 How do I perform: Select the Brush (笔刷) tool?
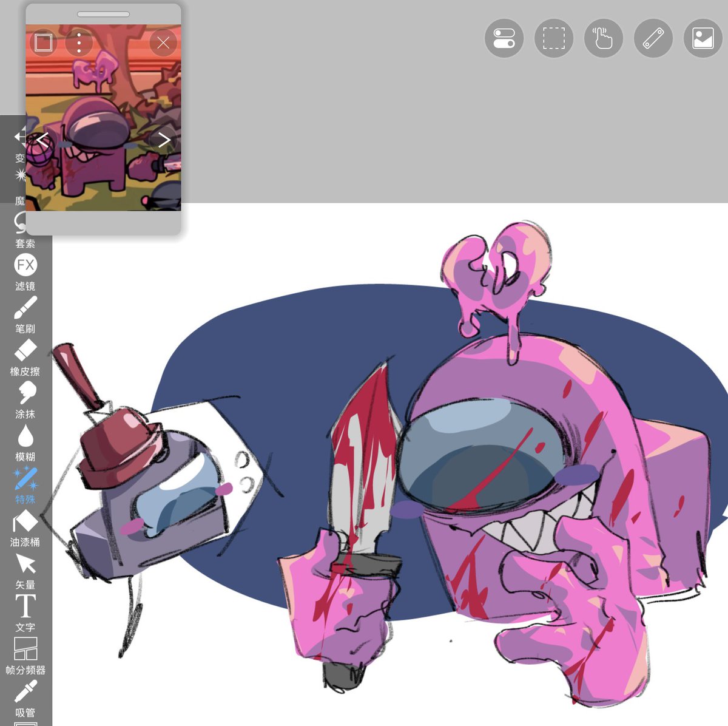point(25,314)
